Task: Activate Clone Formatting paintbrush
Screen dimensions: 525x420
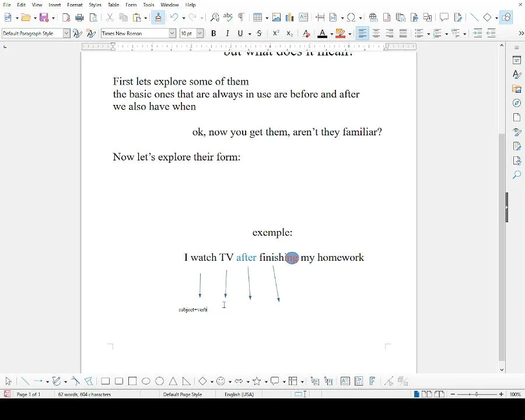Action: (158, 17)
